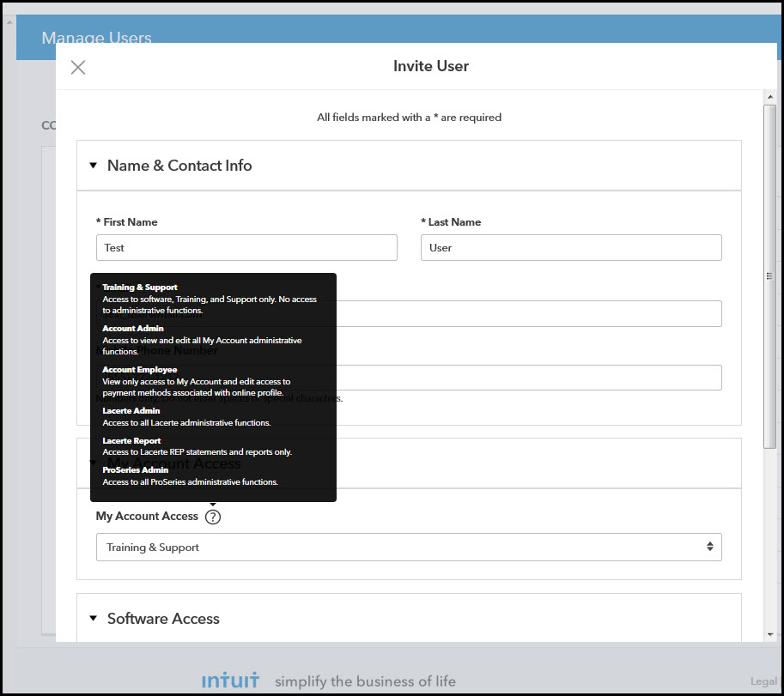Click the "All fields marked with a * are required" note
This screenshot has height=696, width=784.
[409, 118]
